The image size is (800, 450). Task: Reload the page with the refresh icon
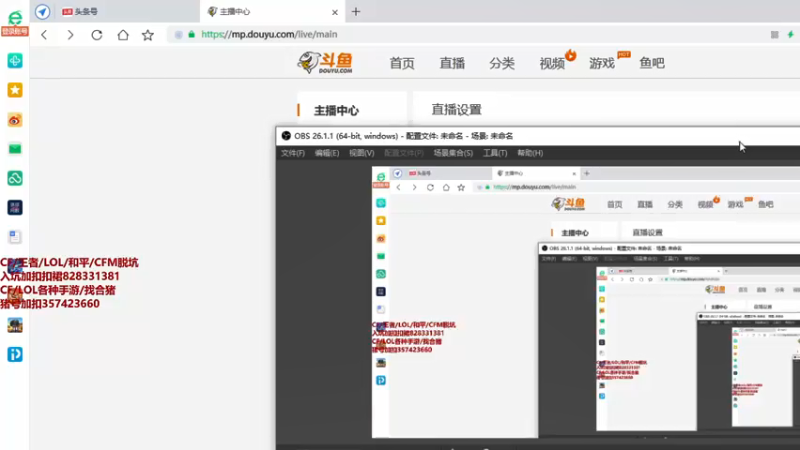pos(97,35)
